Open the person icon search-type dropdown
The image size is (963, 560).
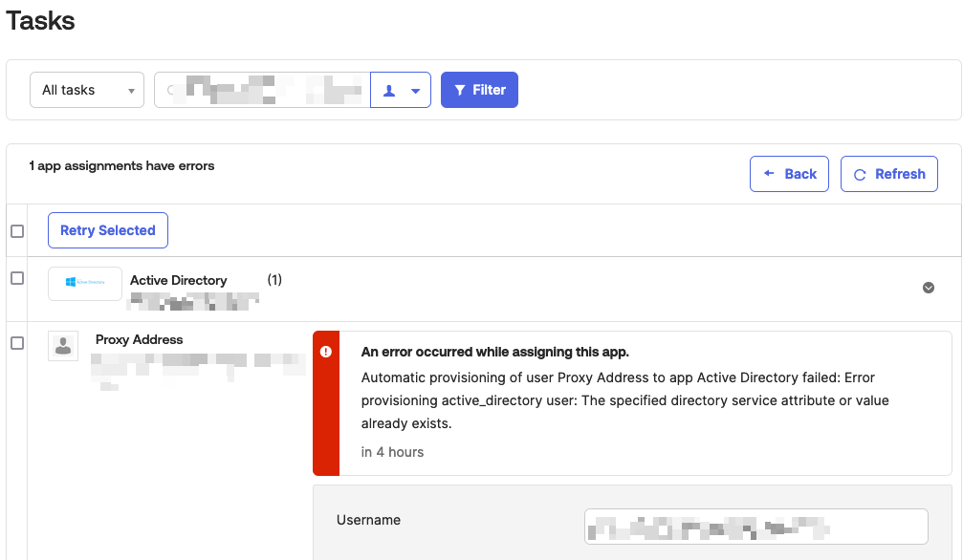(401, 90)
